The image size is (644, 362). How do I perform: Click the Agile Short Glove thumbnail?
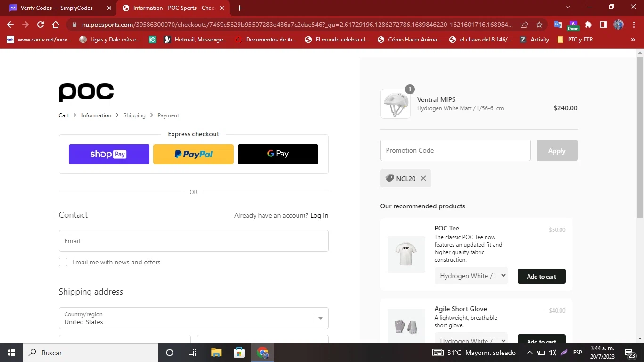(406, 326)
